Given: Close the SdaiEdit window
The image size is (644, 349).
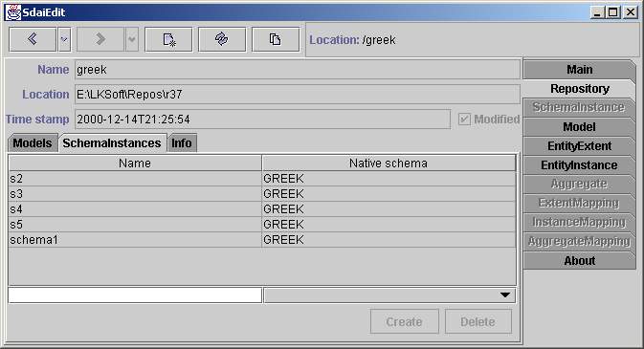Looking at the screenshot, I should [630, 12].
